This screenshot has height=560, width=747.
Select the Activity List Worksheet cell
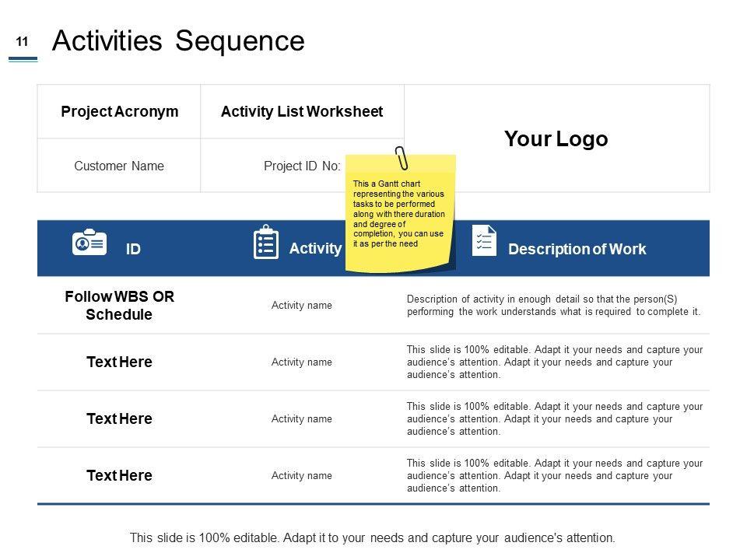point(302,112)
